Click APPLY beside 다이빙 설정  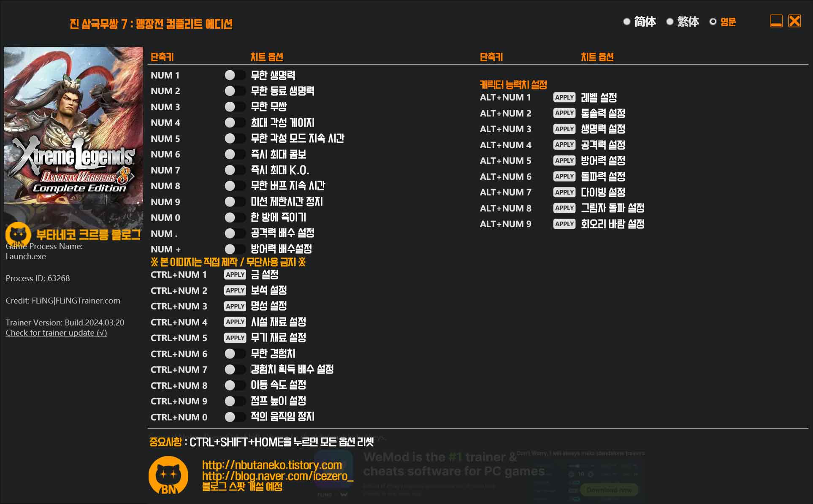click(x=564, y=192)
